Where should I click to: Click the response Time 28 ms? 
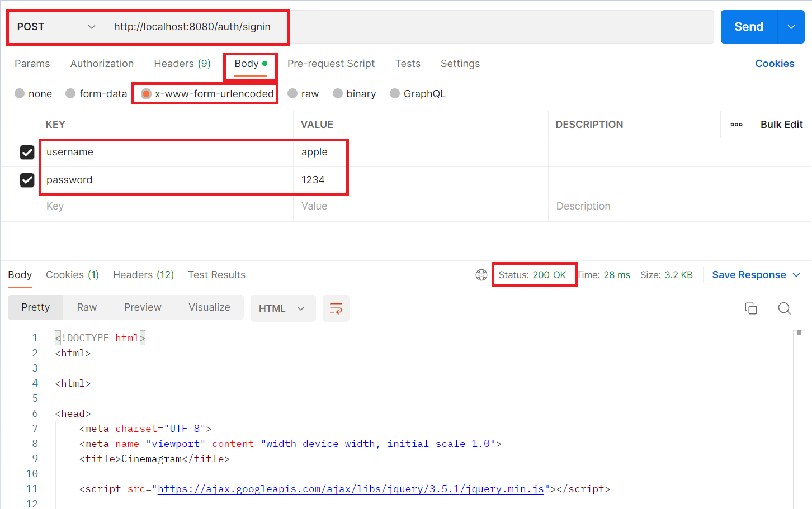605,275
